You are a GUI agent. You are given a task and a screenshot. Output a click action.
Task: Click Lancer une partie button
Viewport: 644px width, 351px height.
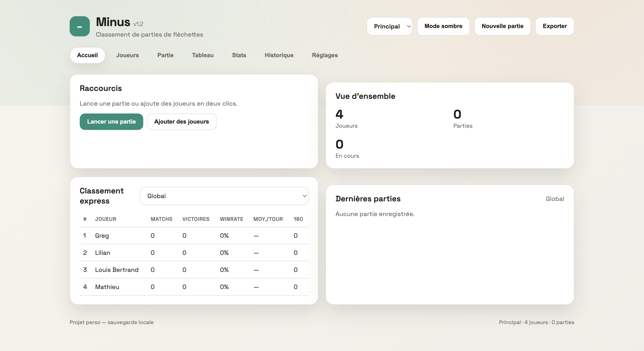111,122
